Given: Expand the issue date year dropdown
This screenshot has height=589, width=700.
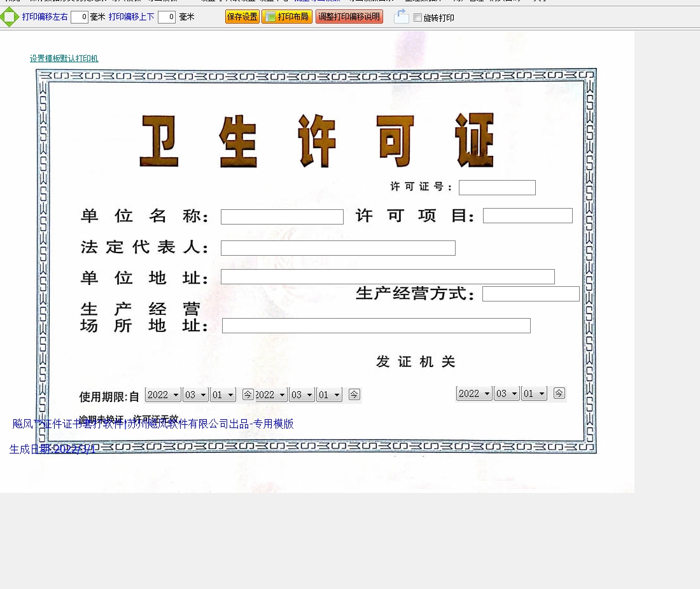Looking at the screenshot, I should (474, 394).
